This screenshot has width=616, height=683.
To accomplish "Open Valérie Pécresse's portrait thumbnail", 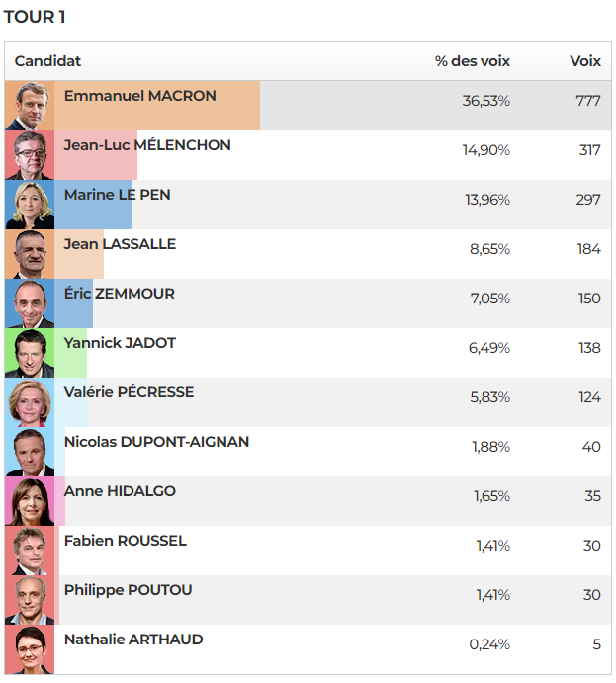I will 30,402.
